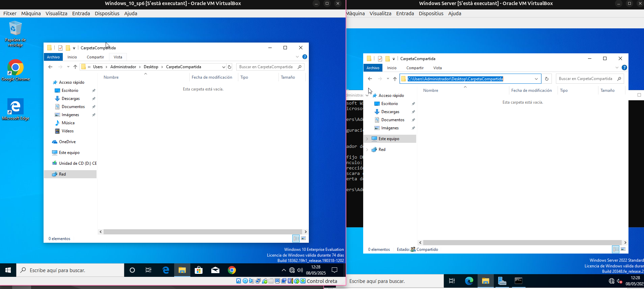
Task: Switch to large icons view in left Explorer
Action: coord(303,238)
